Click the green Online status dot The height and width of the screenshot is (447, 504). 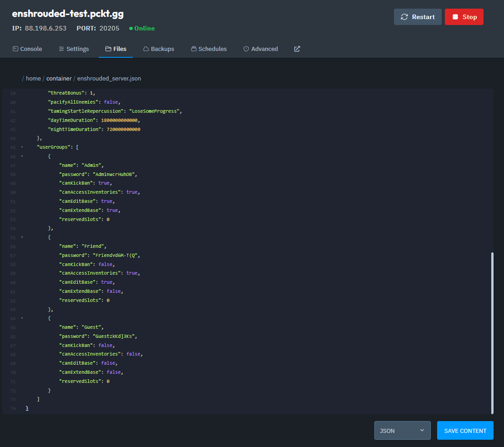131,28
